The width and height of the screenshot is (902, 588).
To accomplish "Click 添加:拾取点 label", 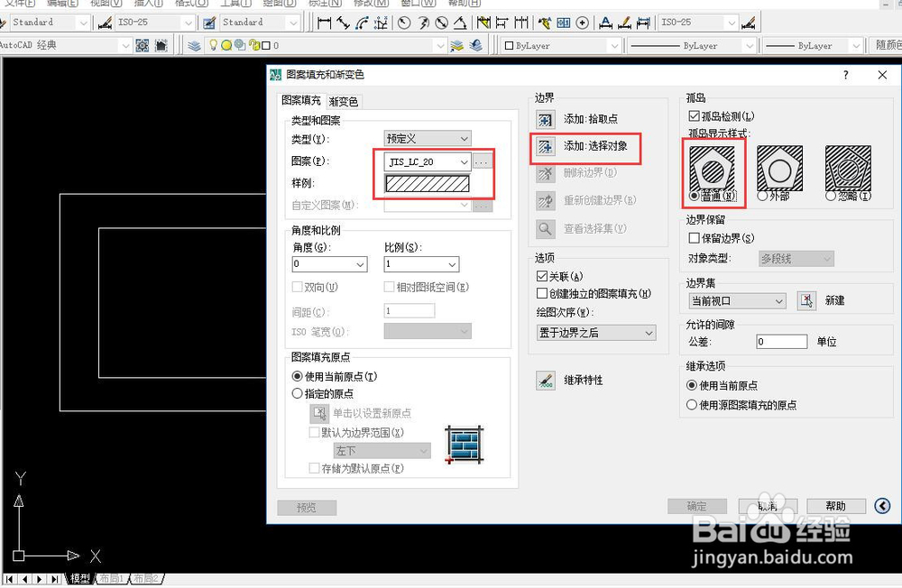I will pos(591,119).
